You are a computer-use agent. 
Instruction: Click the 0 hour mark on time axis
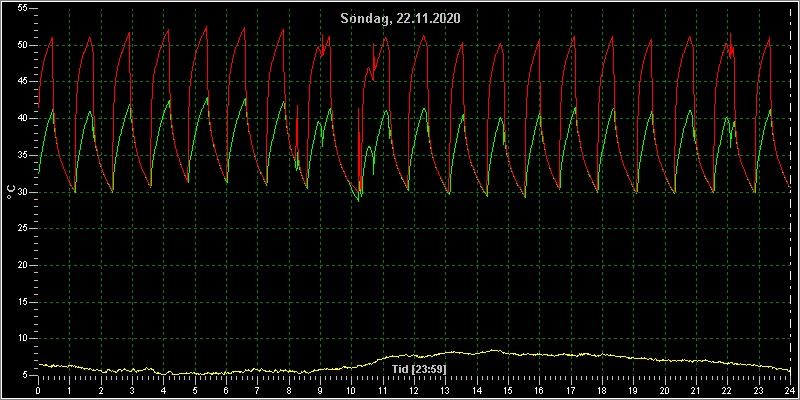pos(38,389)
